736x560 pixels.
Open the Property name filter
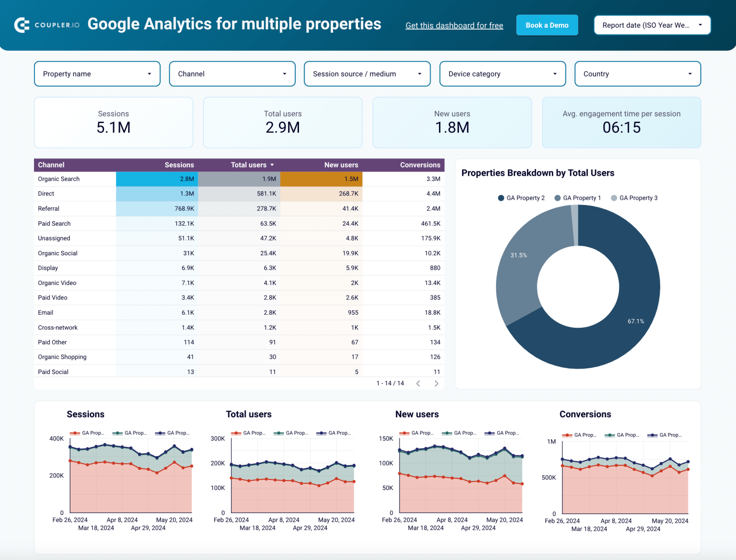point(97,74)
